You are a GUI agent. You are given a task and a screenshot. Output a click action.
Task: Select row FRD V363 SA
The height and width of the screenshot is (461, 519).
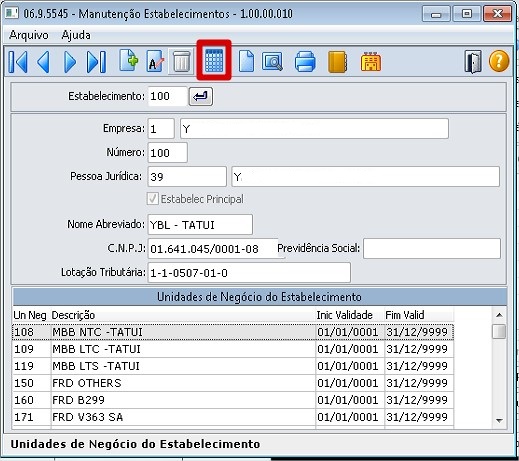(233, 417)
